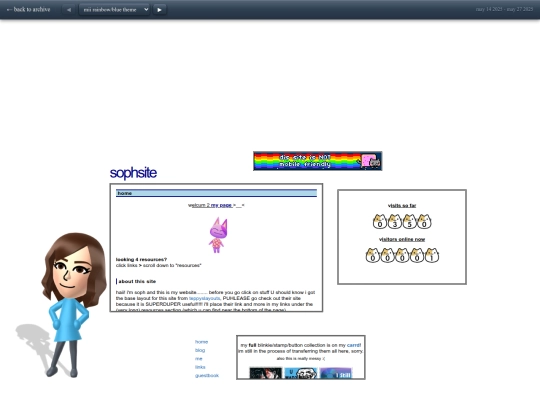Click the back to archive link
The image size is (540, 405).
(x=29, y=10)
